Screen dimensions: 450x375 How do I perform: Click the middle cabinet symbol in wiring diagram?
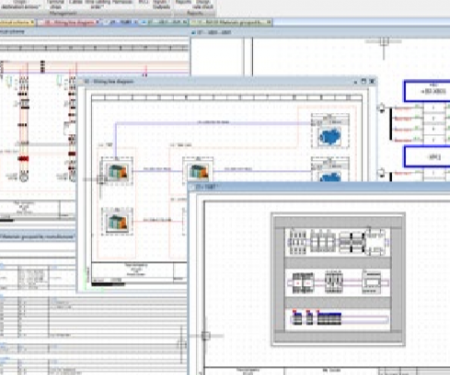click(198, 171)
